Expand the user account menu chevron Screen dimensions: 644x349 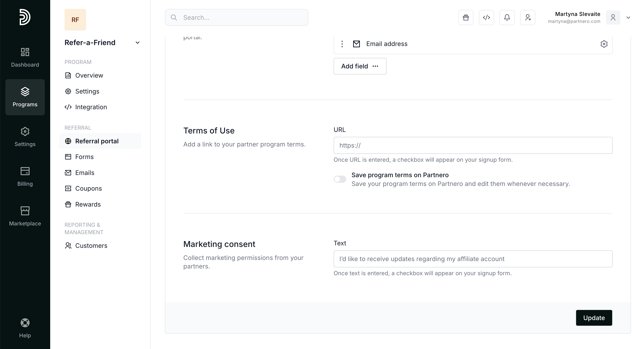tap(628, 17)
